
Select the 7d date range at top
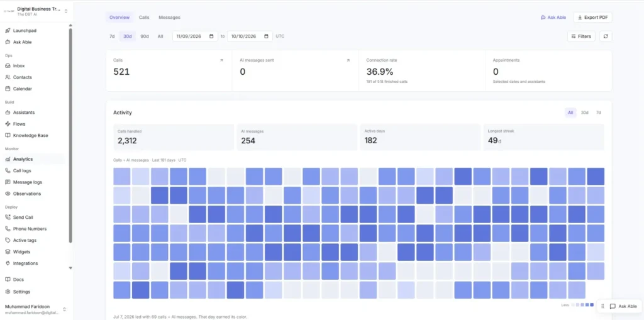[x=112, y=36]
